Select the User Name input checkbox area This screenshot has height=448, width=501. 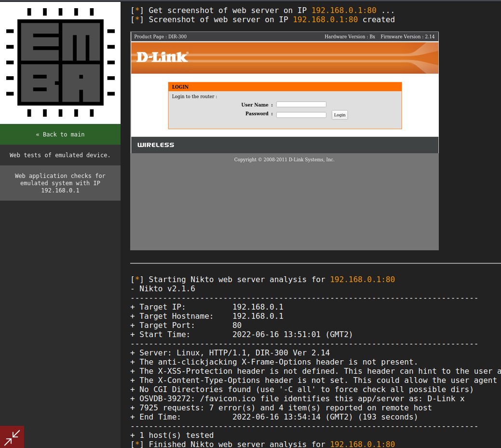click(x=301, y=104)
